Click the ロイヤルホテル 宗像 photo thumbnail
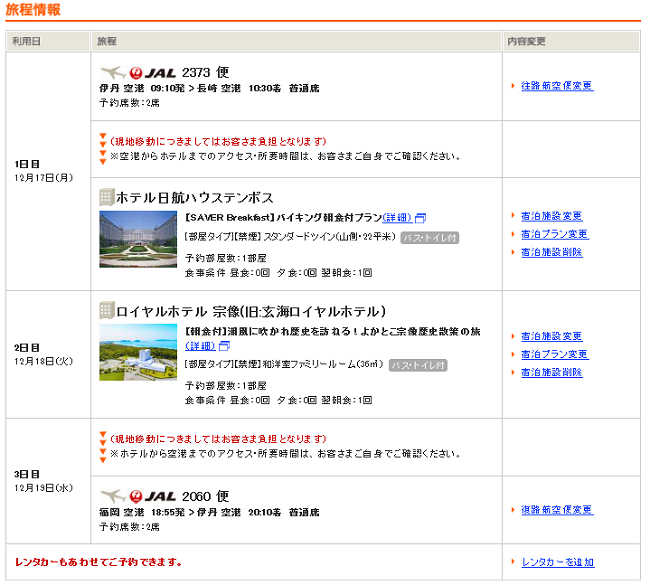The image size is (650, 585). (138, 353)
